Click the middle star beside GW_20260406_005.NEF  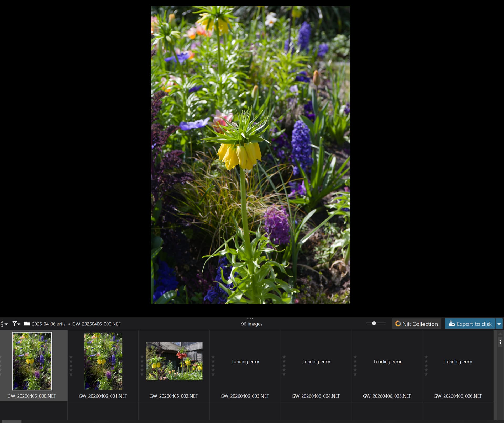click(355, 366)
